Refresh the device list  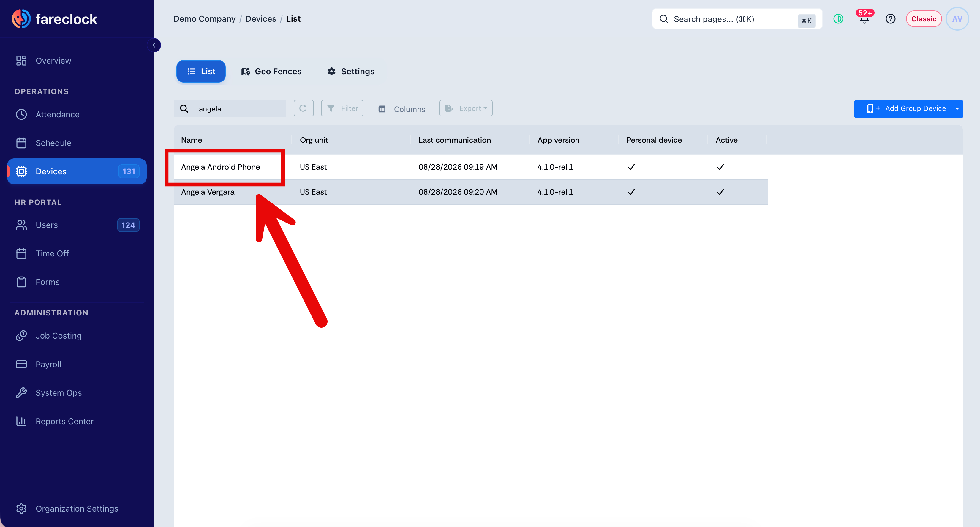[304, 108]
